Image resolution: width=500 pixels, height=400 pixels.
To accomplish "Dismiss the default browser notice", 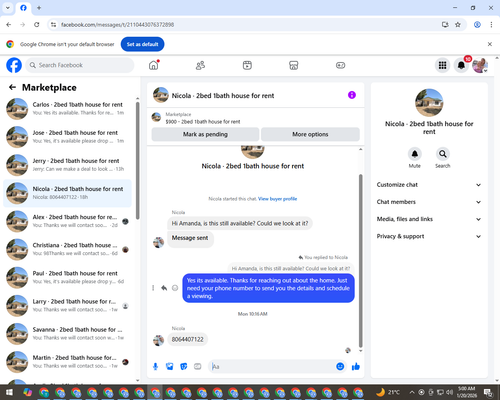I will (x=490, y=44).
